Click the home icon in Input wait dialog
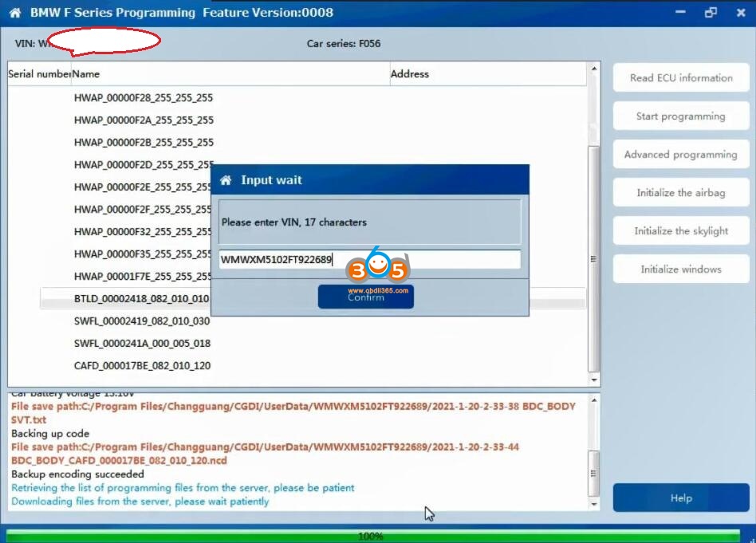 click(x=226, y=180)
